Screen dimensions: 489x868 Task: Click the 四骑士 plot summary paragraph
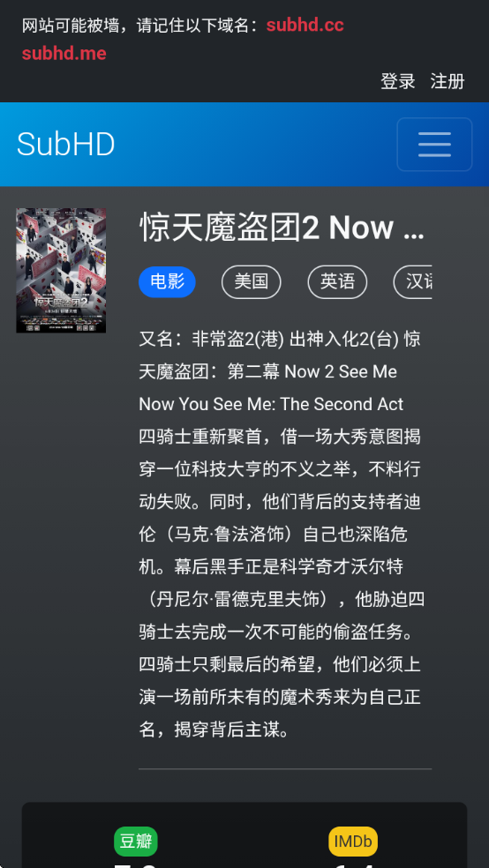[282, 583]
